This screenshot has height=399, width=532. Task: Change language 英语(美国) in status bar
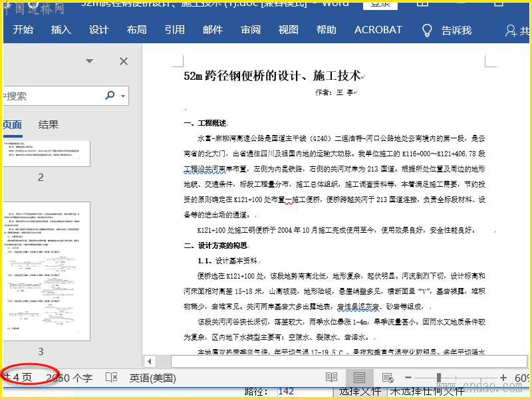tap(152, 378)
